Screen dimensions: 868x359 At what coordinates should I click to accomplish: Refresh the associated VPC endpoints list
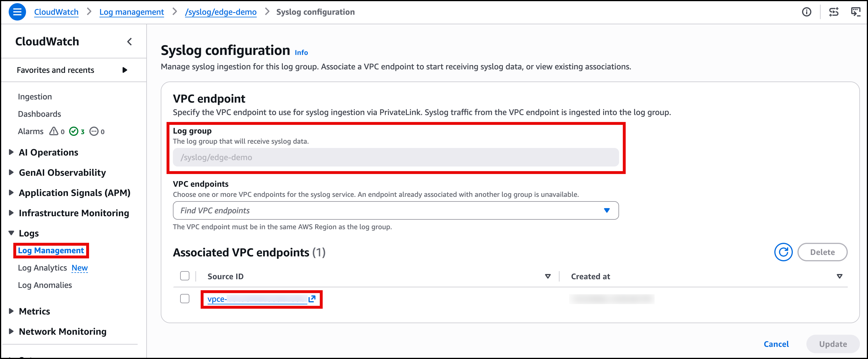click(x=783, y=252)
